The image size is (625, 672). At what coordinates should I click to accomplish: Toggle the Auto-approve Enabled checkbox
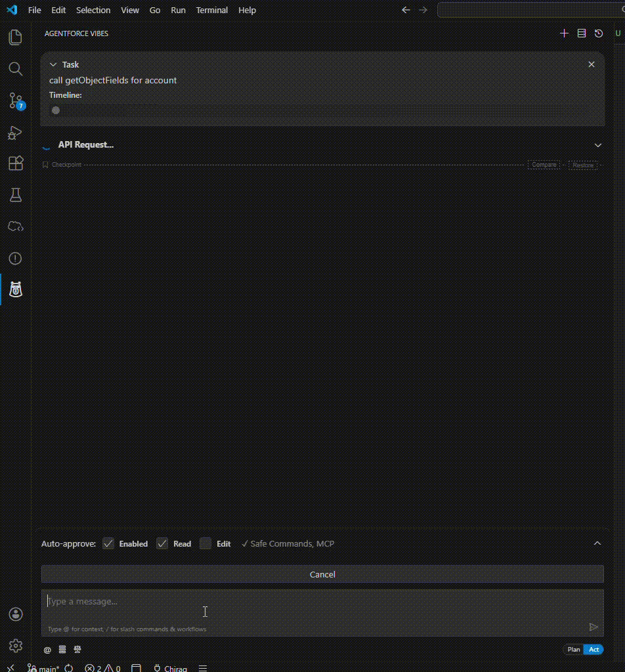coord(108,543)
